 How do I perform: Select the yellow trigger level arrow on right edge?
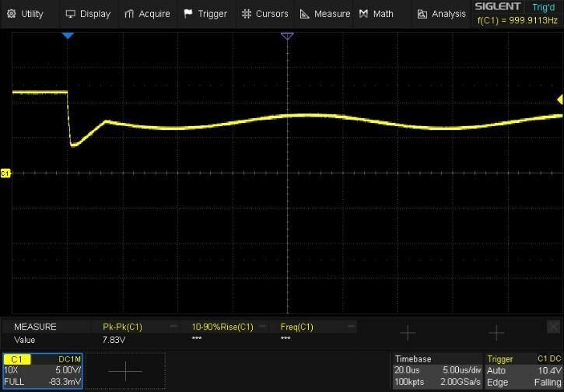(560, 100)
